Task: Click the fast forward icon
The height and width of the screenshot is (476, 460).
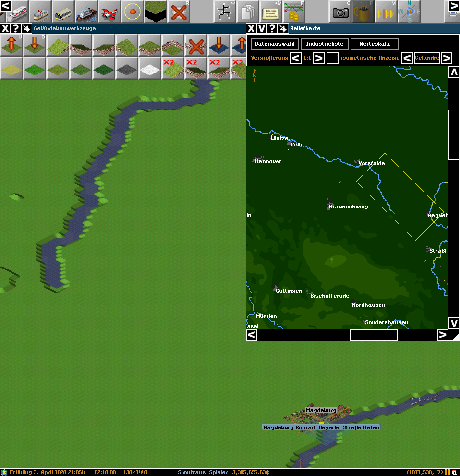Action: point(386,12)
